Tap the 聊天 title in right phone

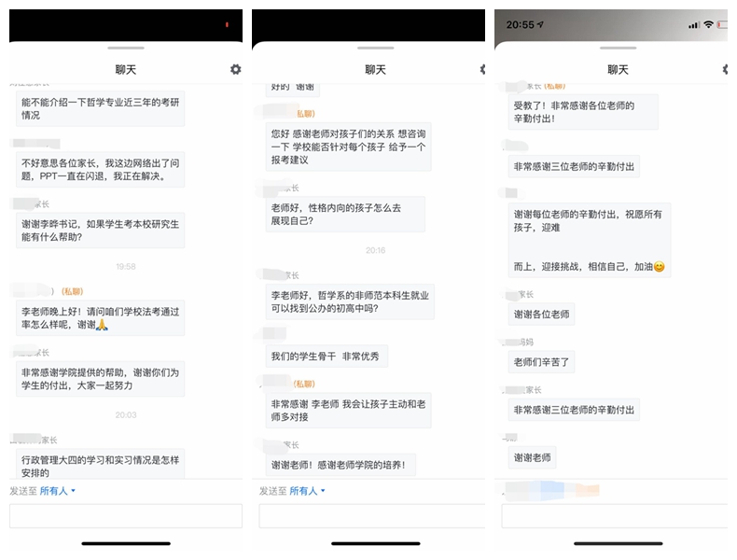(x=619, y=70)
